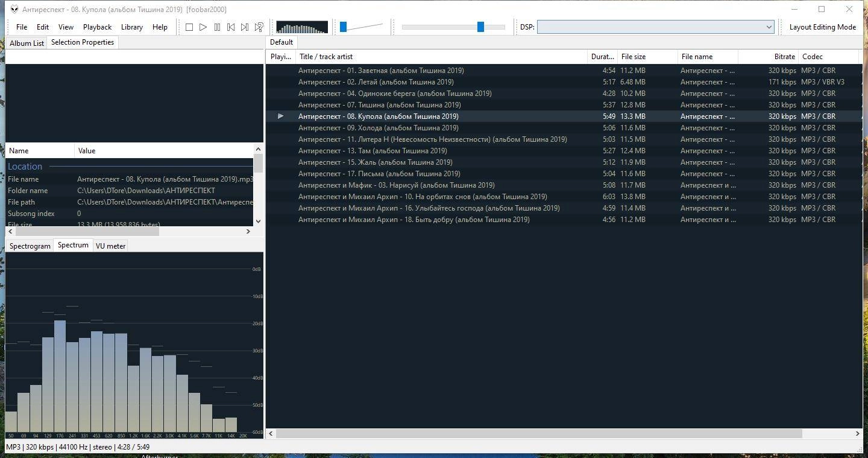The width and height of the screenshot is (868, 458).
Task: Move the seekbar slider handle
Action: tap(480, 27)
